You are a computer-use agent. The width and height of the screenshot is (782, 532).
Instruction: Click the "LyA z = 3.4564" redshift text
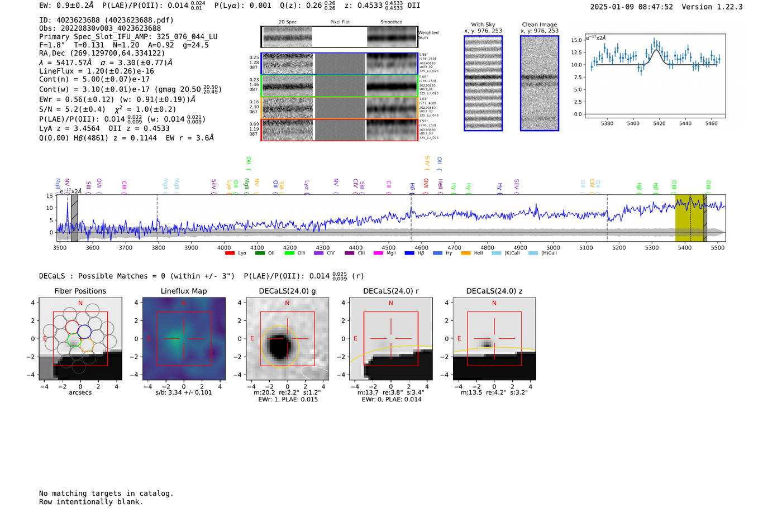coord(70,128)
